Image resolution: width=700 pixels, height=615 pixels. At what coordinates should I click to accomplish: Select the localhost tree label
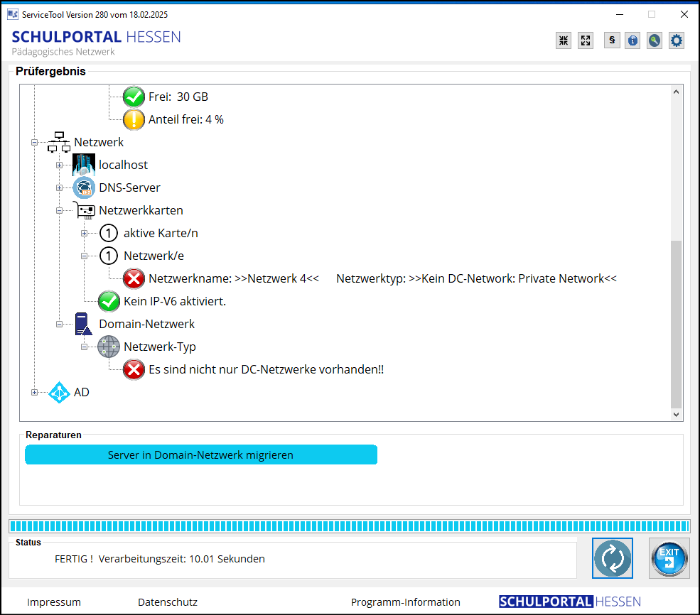tap(123, 165)
